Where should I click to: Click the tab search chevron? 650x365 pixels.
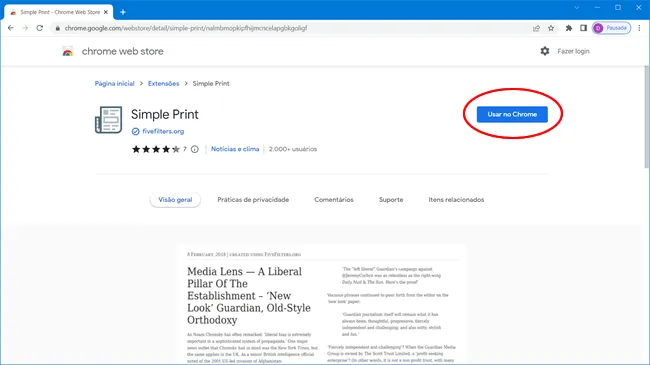pyautogui.click(x=576, y=7)
